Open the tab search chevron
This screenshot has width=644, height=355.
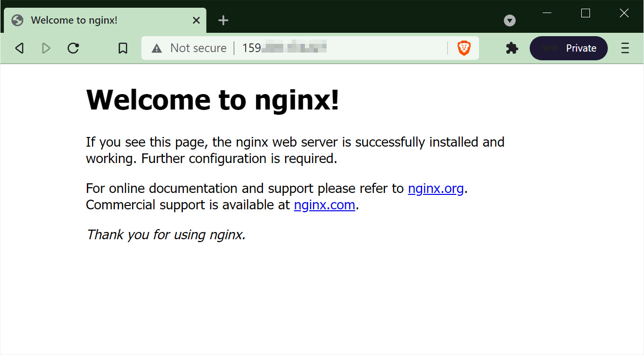[x=509, y=20]
